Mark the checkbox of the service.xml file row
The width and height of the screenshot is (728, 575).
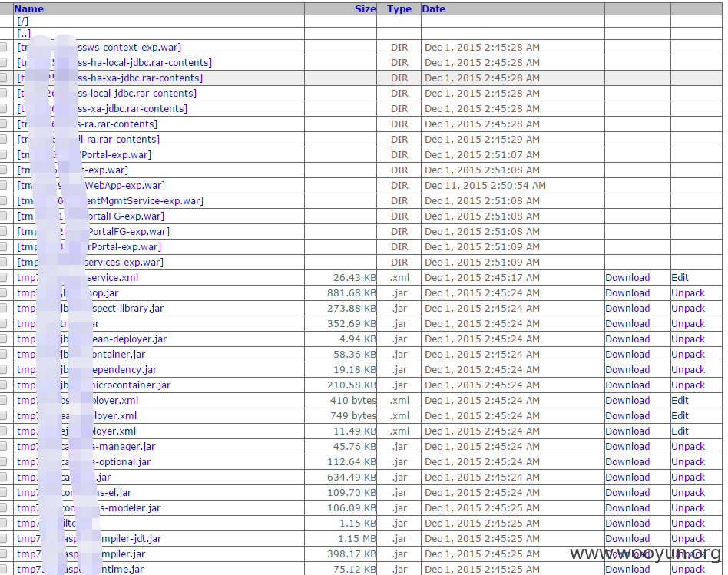point(3,278)
